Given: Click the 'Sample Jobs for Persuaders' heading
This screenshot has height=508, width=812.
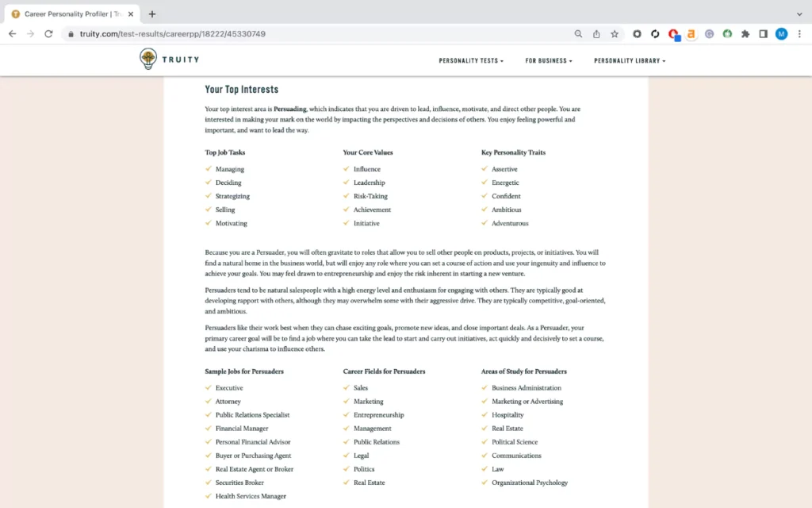Looking at the screenshot, I should tap(244, 371).
